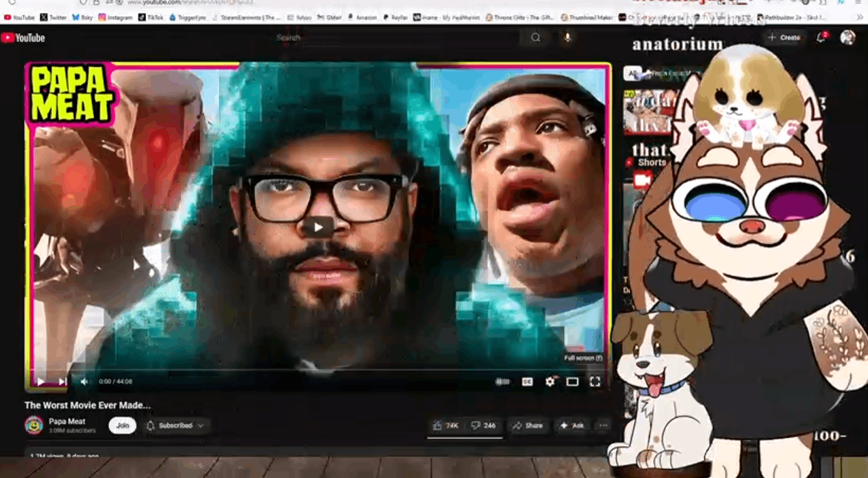
Task: Mute the video volume
Action: click(84, 382)
